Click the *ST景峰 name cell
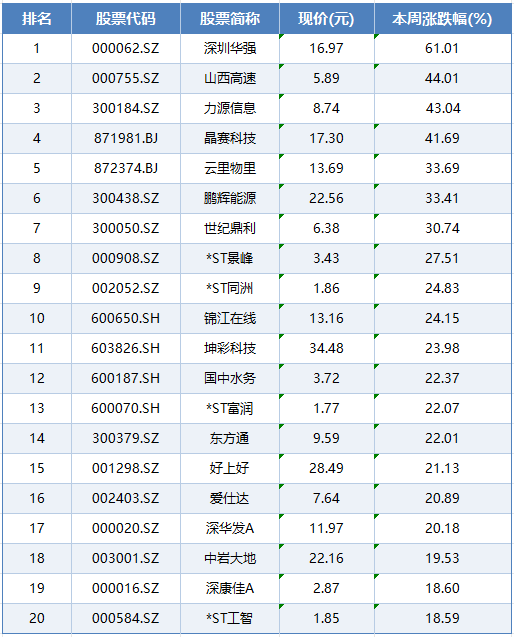This screenshot has height=637, width=514. (x=230, y=258)
